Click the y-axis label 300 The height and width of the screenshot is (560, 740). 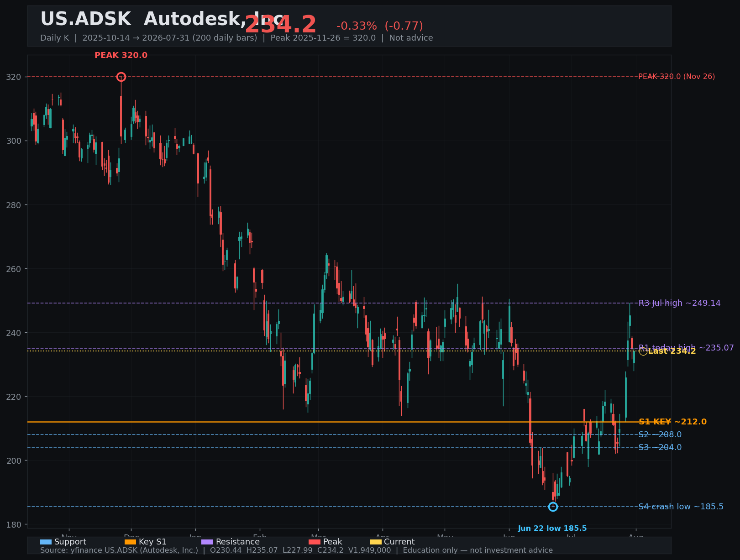tap(14, 141)
